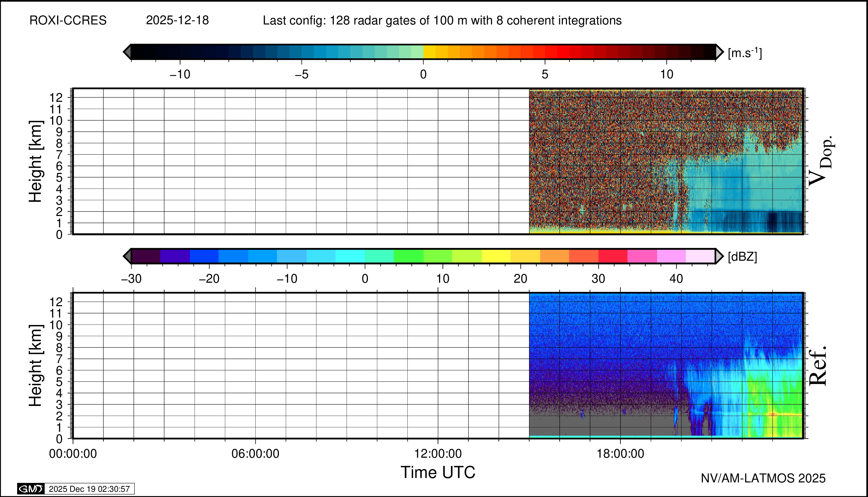Click the NV/AM-LATMOS 2025 credit text
The image size is (868, 497).
[x=763, y=478]
